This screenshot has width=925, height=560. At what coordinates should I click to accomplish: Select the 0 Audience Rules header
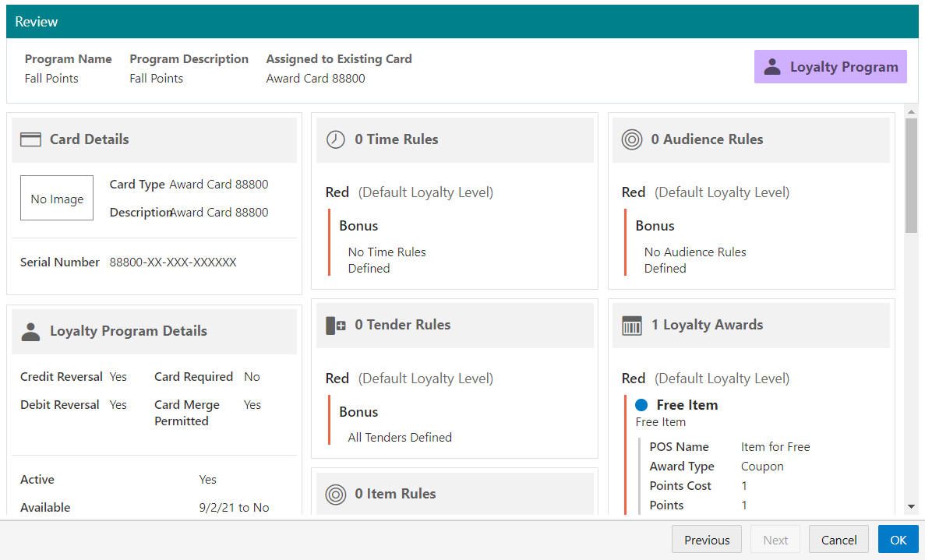pos(751,139)
